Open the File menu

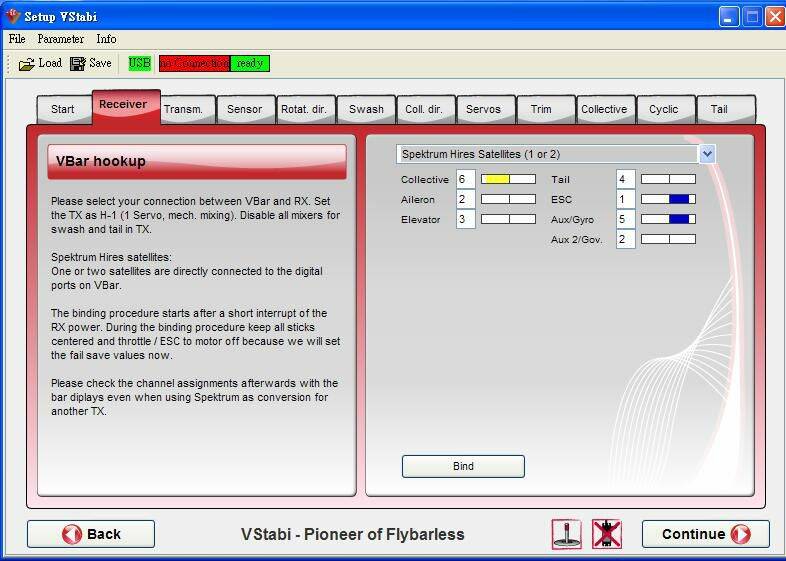click(17, 39)
